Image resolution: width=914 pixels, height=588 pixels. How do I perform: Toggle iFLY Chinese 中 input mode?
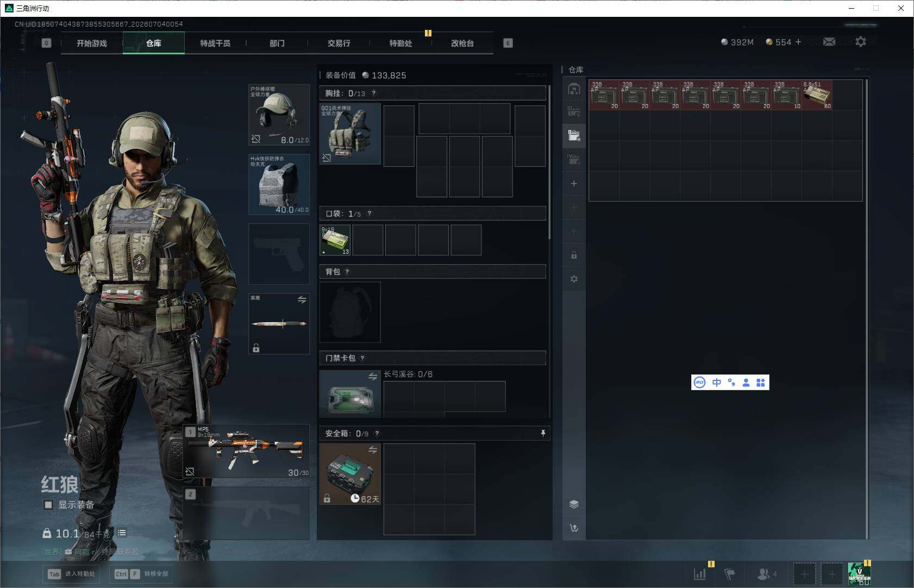[717, 383]
